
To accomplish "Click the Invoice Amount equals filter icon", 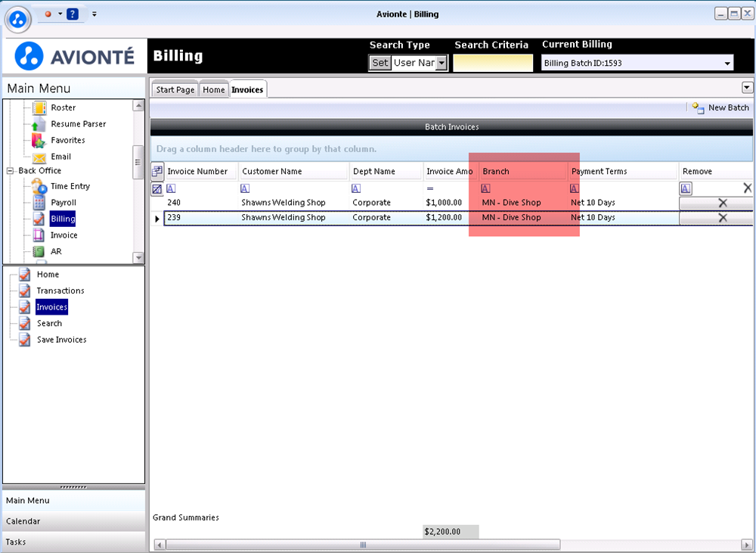I will (x=430, y=188).
